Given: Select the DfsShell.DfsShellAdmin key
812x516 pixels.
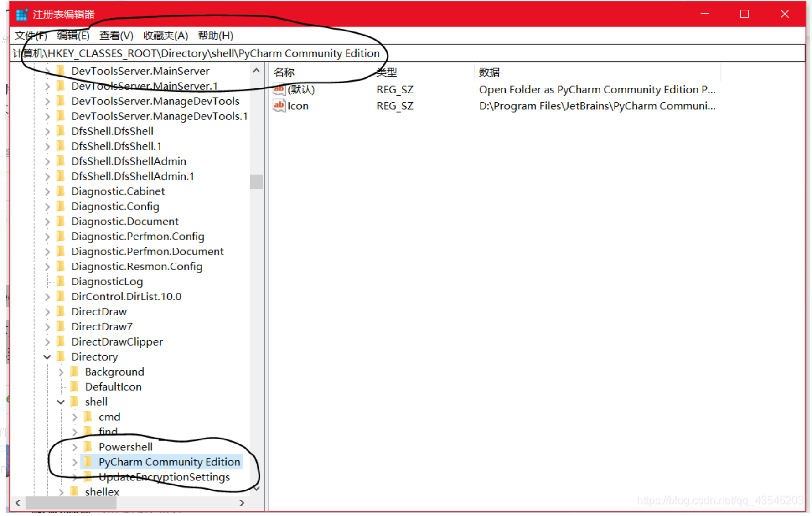Looking at the screenshot, I should coord(129,161).
